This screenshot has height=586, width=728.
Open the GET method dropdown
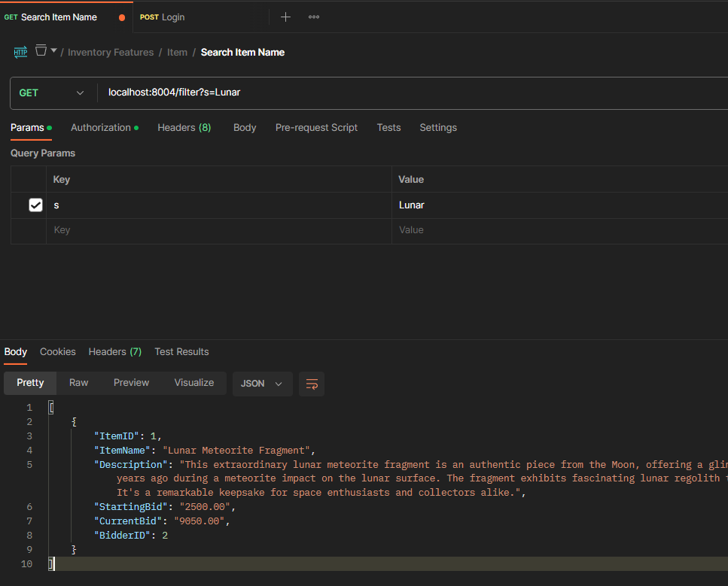click(x=51, y=93)
